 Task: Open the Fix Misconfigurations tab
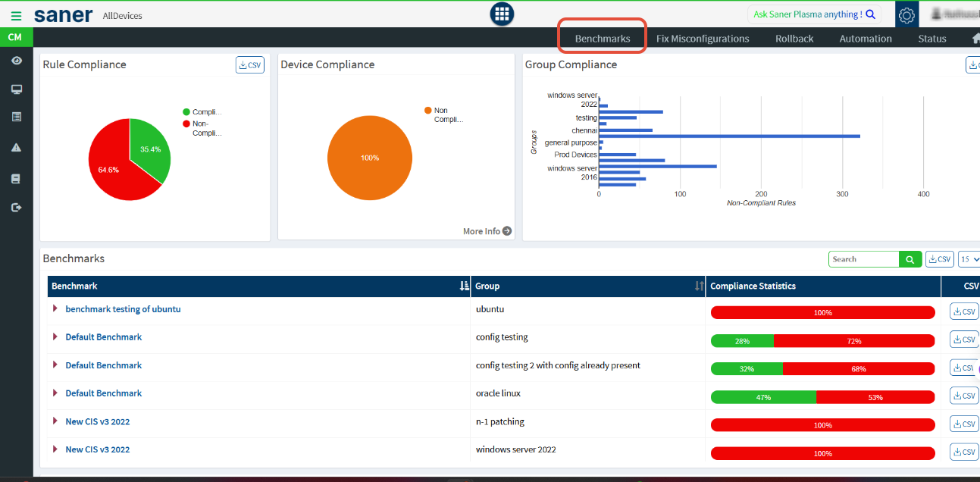(703, 39)
